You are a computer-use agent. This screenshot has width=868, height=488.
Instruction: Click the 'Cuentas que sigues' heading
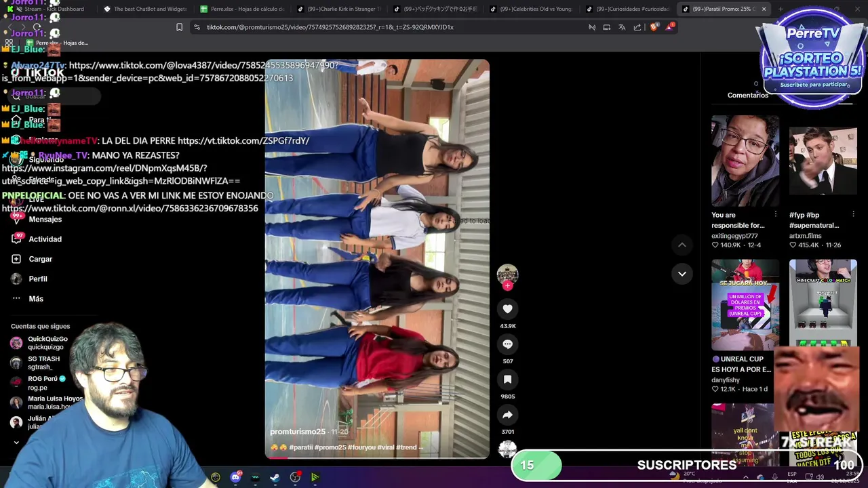coord(40,327)
